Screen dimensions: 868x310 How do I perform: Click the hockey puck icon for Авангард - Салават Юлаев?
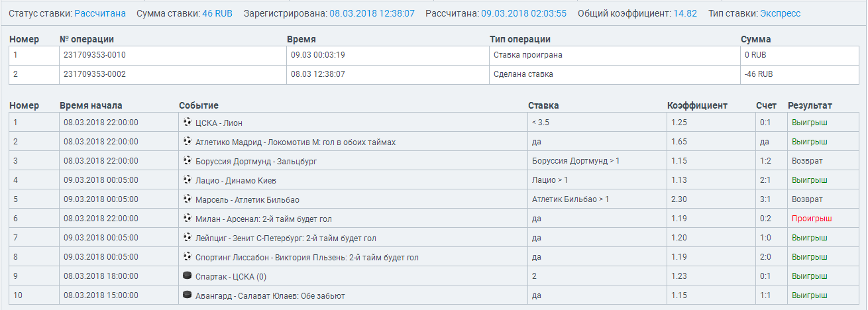187,295
